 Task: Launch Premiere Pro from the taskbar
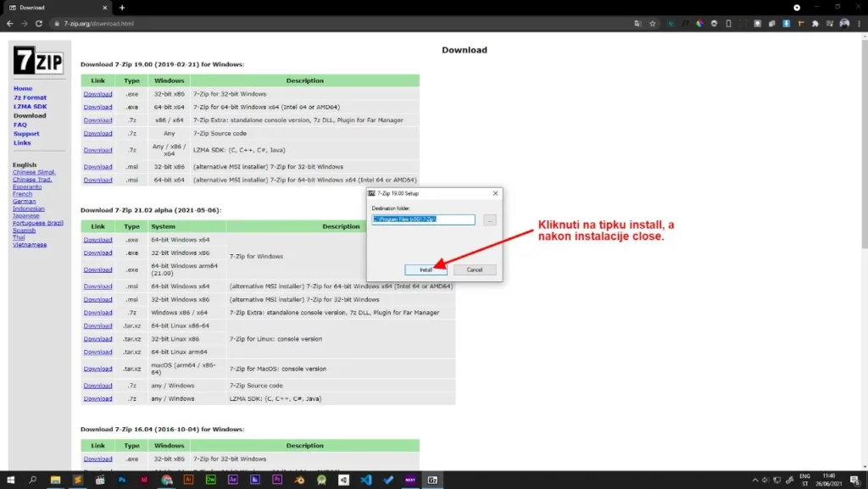(x=277, y=481)
